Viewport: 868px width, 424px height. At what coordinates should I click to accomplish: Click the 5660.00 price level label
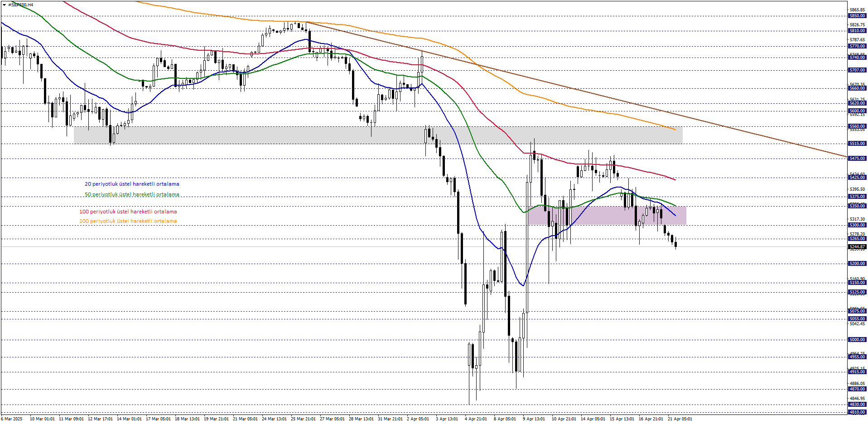(x=857, y=88)
